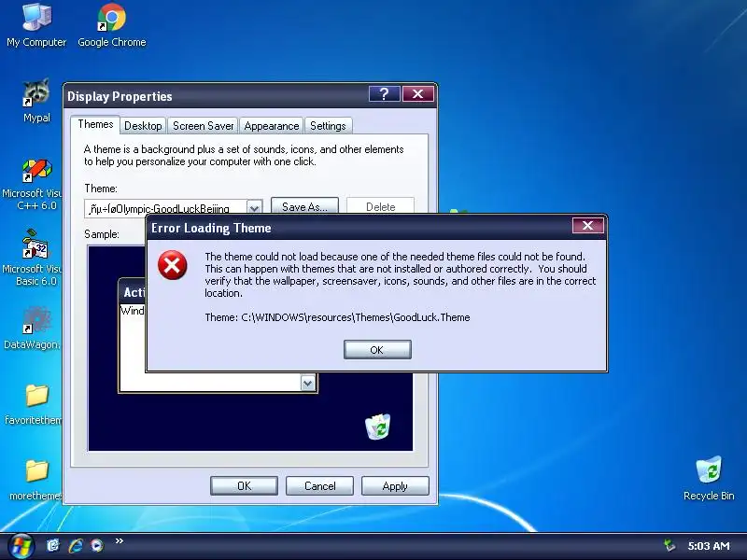Viewport: 747px width, 560px height.
Task: Click the Display Properties help question button
Action: pos(384,94)
